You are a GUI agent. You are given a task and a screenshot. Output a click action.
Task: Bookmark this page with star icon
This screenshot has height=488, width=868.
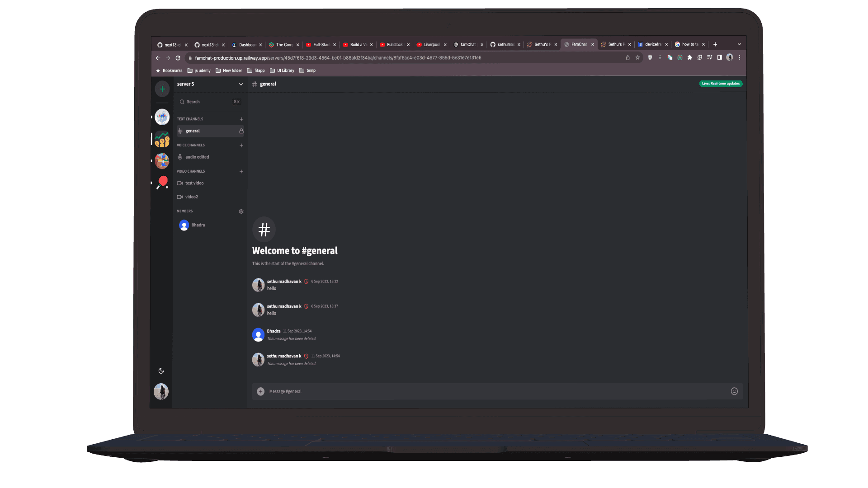click(637, 57)
